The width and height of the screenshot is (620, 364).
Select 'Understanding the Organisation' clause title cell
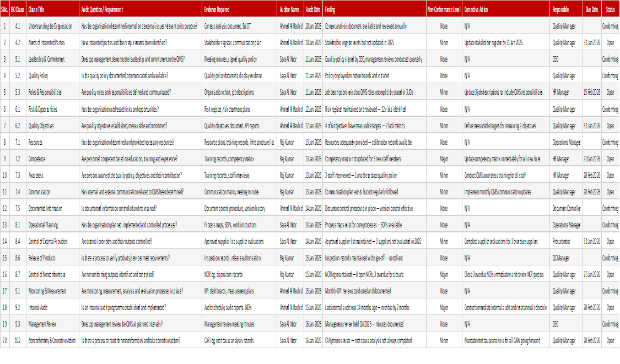pyautogui.click(x=52, y=26)
